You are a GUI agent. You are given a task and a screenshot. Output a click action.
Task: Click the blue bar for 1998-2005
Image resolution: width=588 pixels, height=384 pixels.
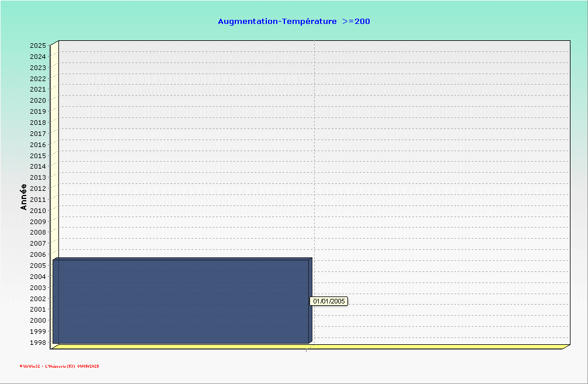point(183,301)
